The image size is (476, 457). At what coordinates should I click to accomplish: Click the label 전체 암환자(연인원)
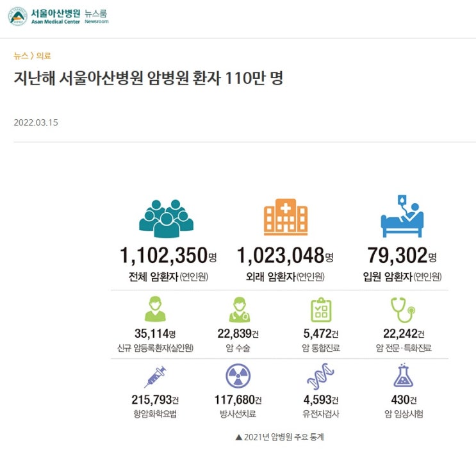[x=168, y=277]
